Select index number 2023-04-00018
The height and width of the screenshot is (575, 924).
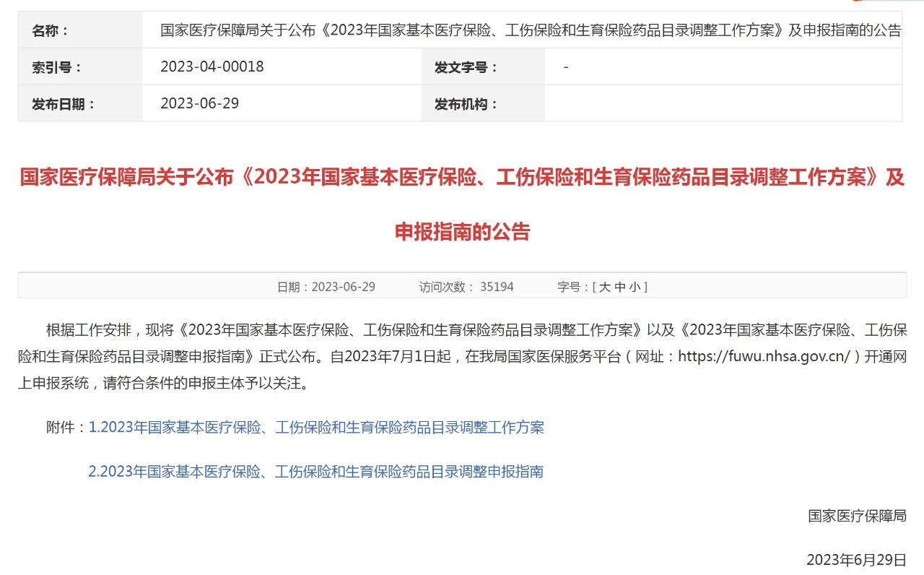pyautogui.click(x=212, y=66)
